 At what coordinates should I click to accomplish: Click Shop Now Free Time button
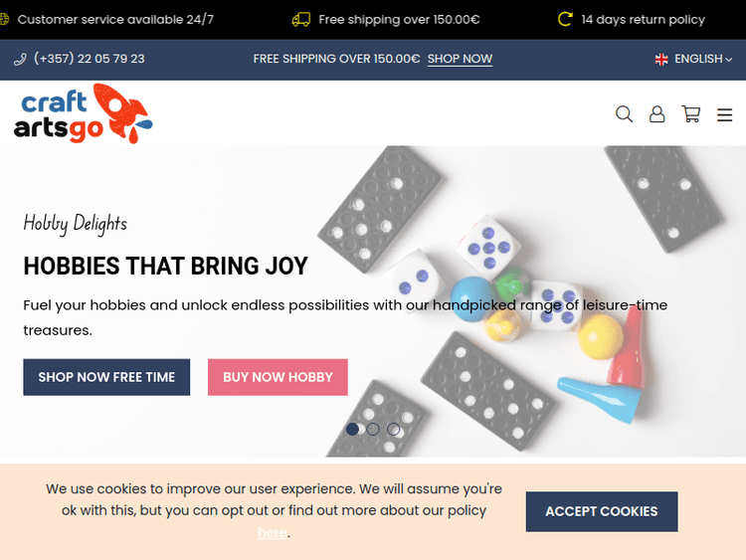(x=106, y=377)
